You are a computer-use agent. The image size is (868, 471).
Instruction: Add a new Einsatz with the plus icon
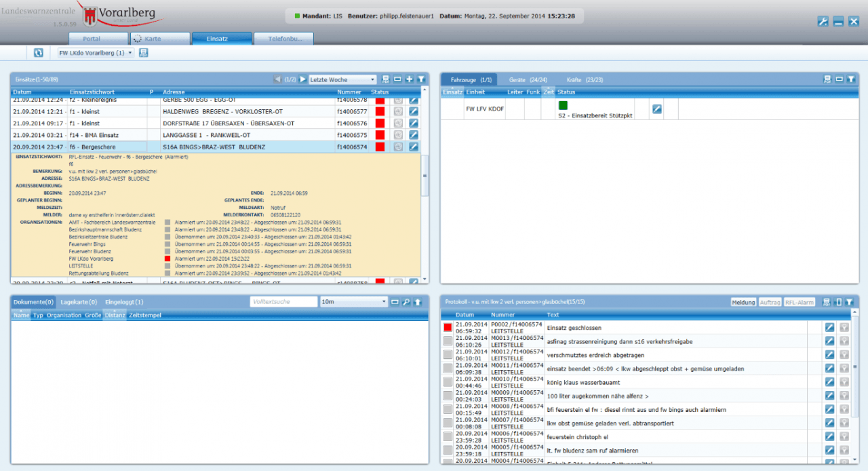coord(409,79)
